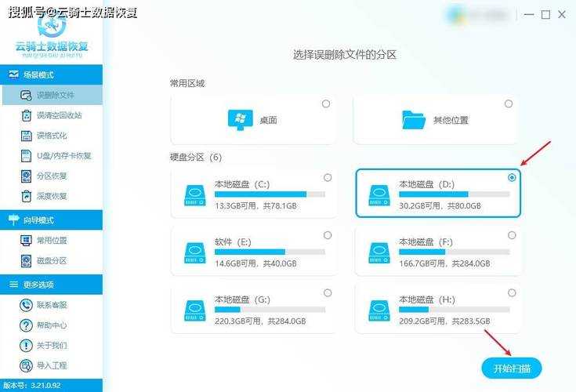
Task: Click the version label 版本号: 3.21.0.92
Action: coord(32,386)
